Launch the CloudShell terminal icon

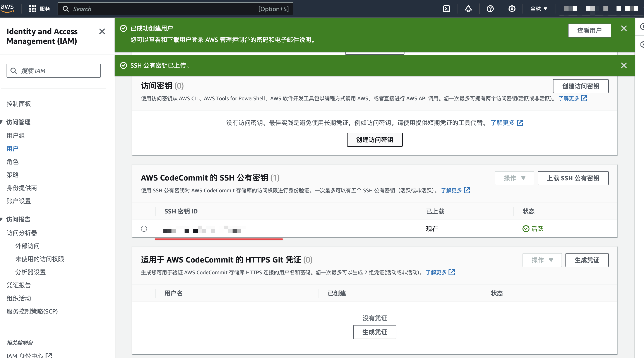coord(446,9)
